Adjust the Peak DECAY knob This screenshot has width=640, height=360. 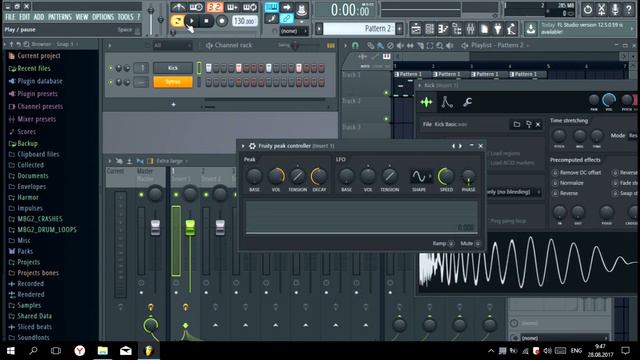pyautogui.click(x=319, y=176)
